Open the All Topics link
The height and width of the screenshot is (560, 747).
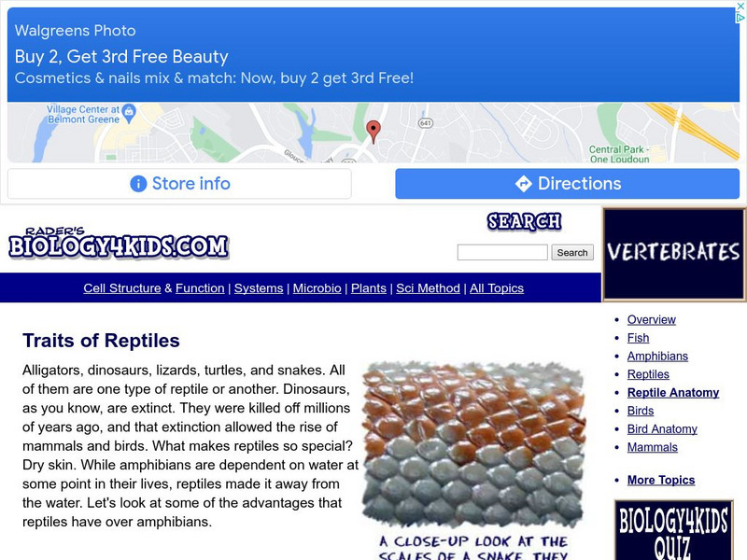(497, 288)
